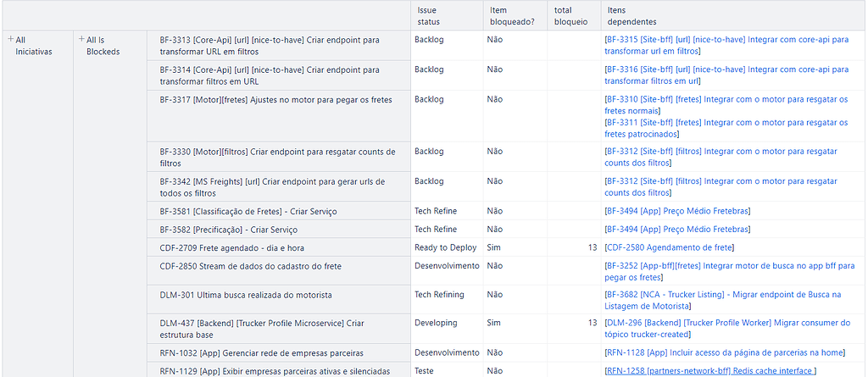Expand the All Iniciativas plus icon
Screen dimensions: 868x377
(10, 40)
